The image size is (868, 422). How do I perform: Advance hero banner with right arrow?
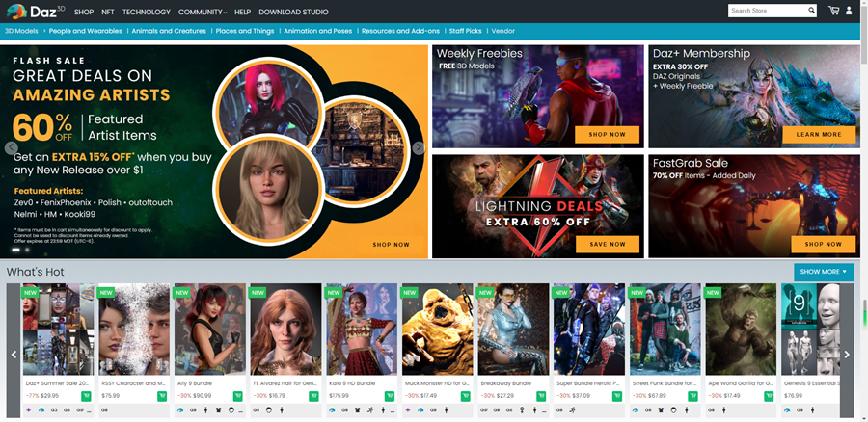point(419,148)
